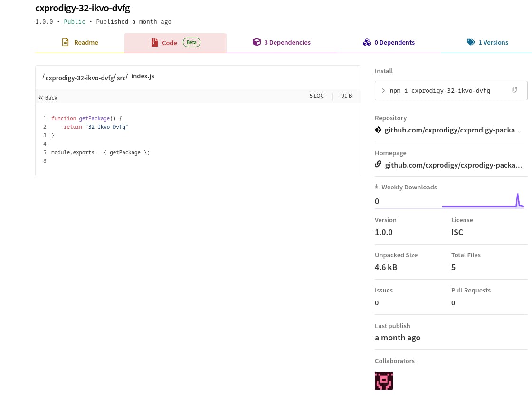Copy the npm install command
Viewport: 532px width, 395px height.
click(514, 90)
